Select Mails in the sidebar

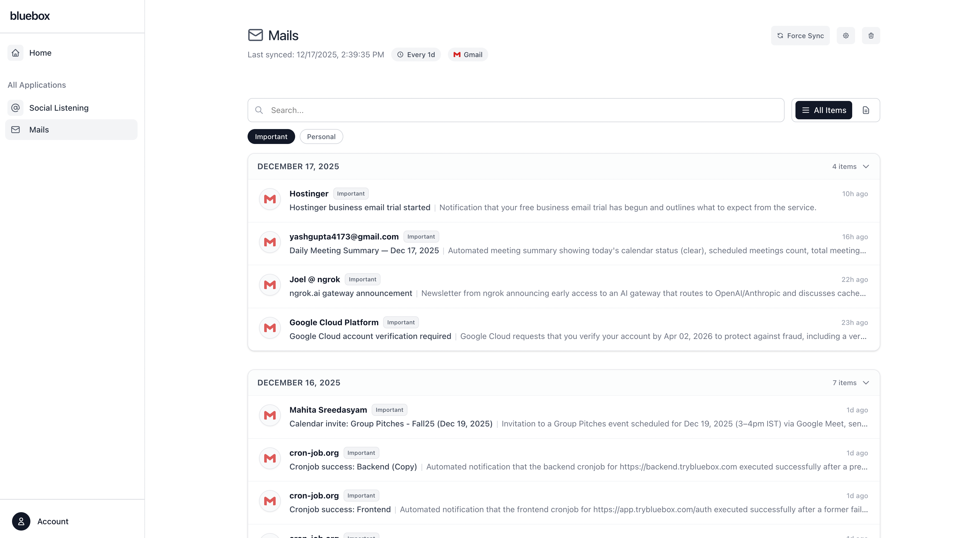(x=39, y=130)
